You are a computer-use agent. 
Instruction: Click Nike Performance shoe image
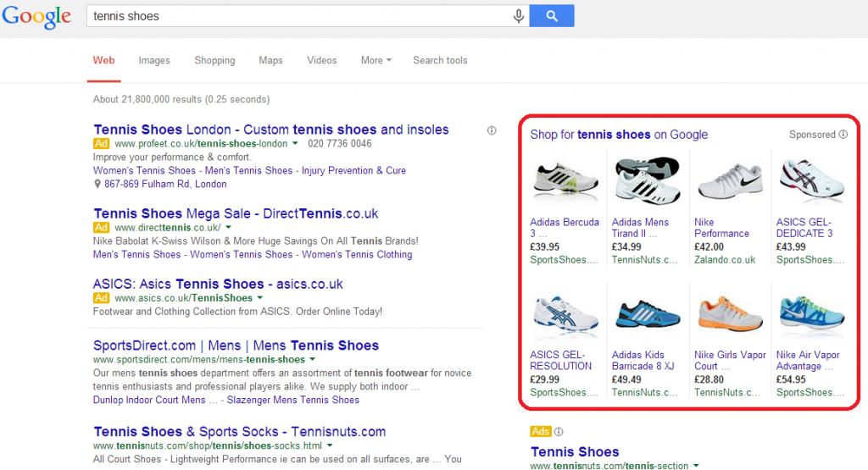tap(730, 181)
